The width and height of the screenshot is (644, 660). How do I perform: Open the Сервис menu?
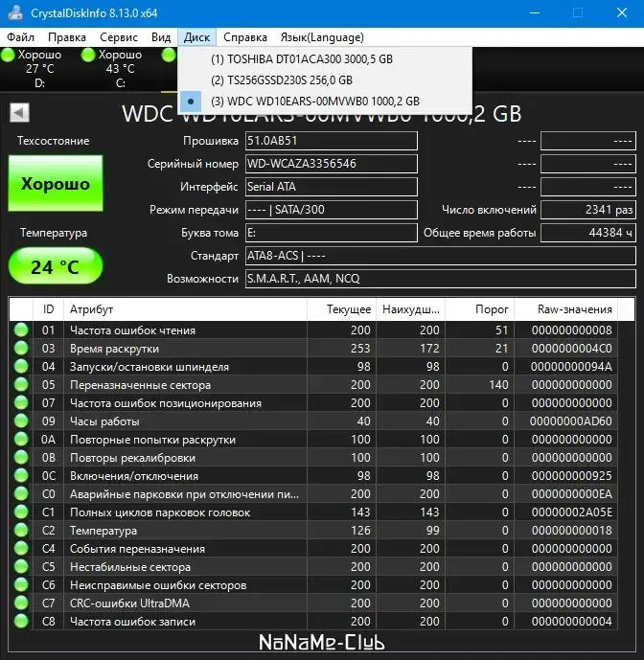tap(119, 37)
